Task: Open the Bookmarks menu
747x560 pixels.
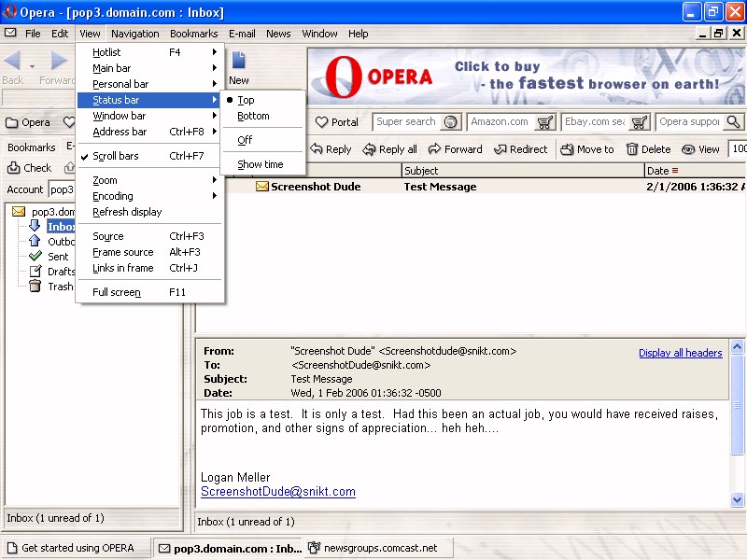Action: pyautogui.click(x=194, y=34)
